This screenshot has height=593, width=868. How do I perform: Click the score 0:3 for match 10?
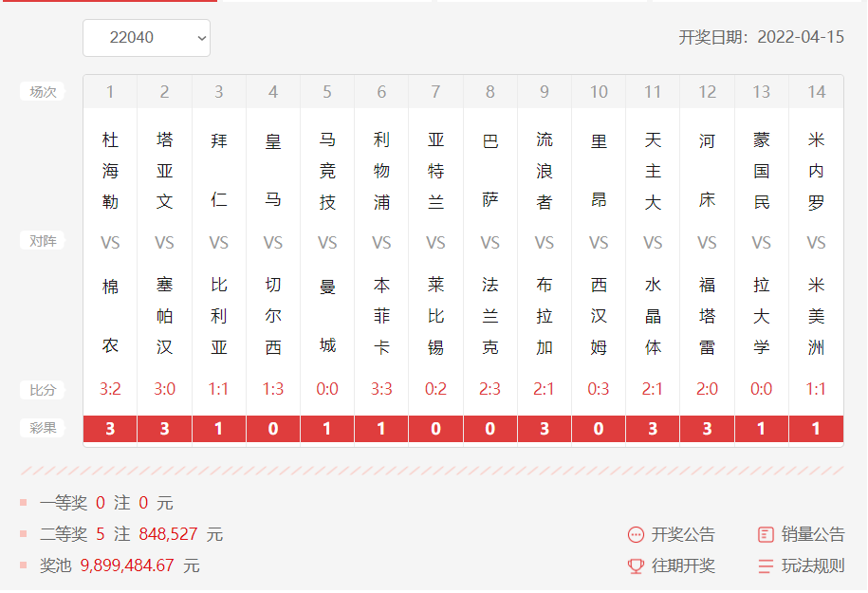pos(599,389)
